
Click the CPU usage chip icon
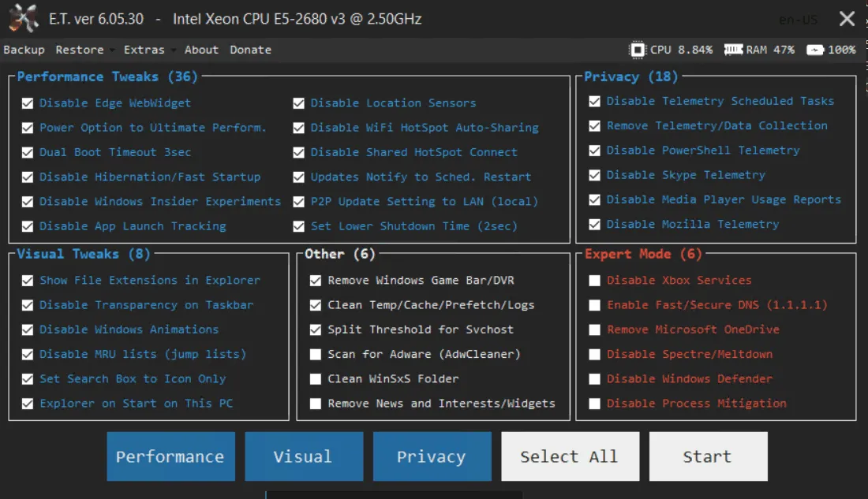click(x=638, y=50)
